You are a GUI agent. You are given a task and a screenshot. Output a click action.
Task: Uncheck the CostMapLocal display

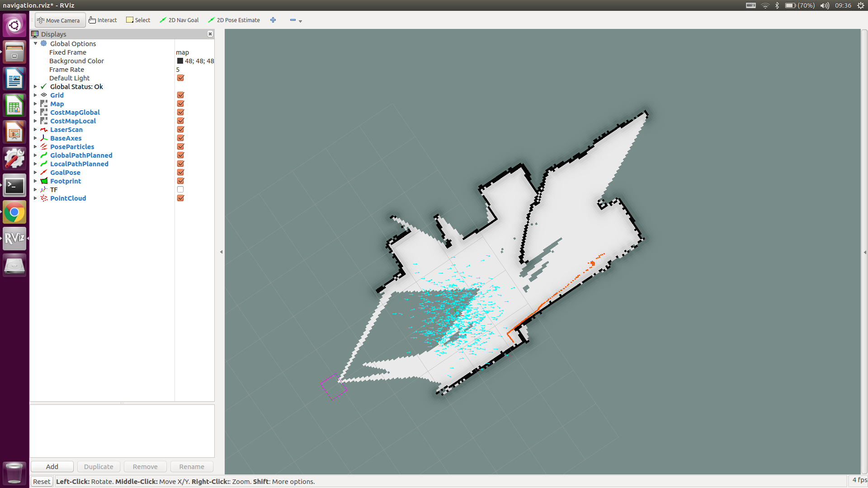coord(180,121)
